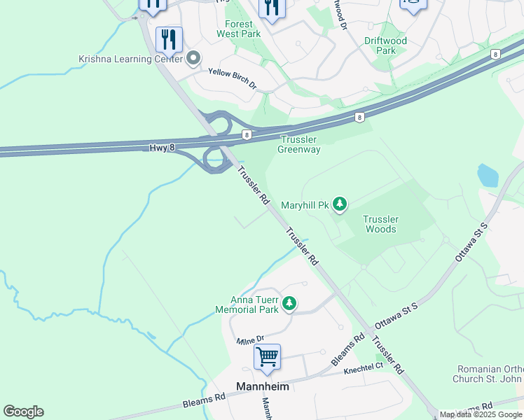Screen dimensions: 524x420
Task: Click the Trussler Greenway label
Action: [298, 144]
